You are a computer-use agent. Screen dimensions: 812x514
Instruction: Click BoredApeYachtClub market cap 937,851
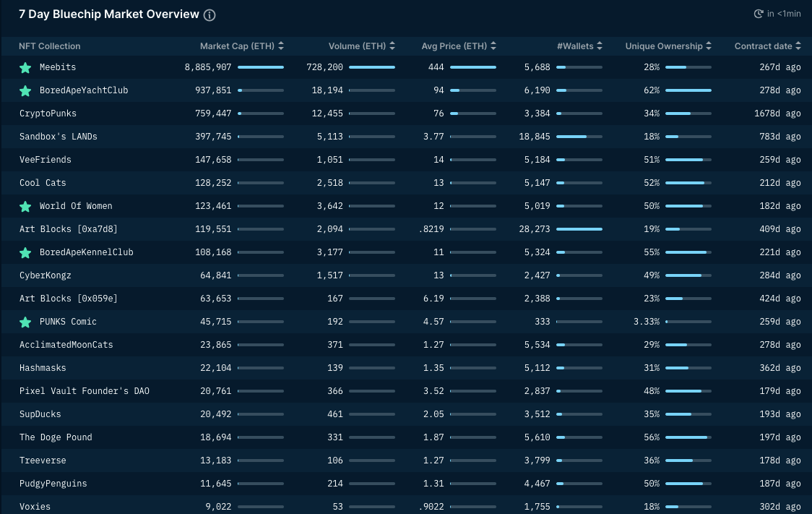coord(213,90)
